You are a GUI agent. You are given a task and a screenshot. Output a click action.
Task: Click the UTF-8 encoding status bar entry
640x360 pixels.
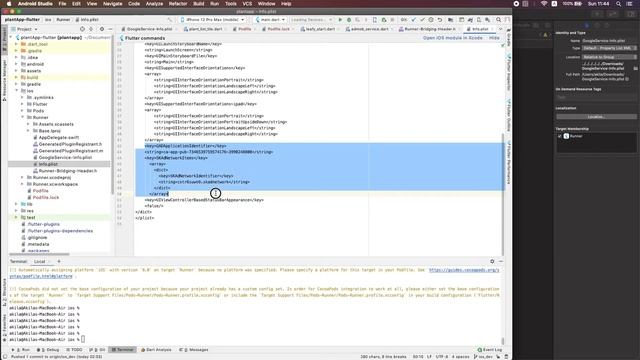(x=442, y=357)
